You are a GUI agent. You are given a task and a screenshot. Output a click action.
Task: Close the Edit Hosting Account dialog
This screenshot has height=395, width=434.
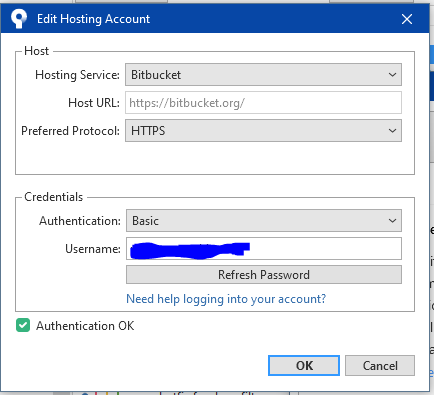pyautogui.click(x=407, y=19)
